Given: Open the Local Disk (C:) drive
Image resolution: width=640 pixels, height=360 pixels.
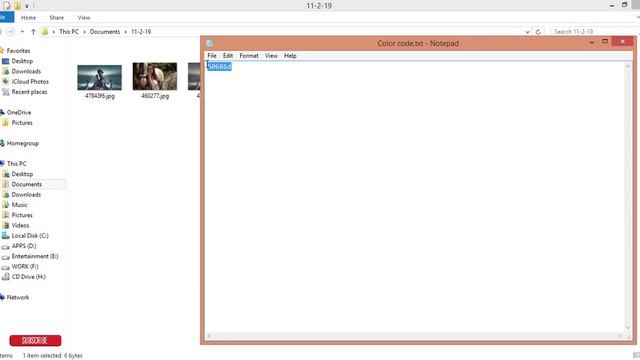Looking at the screenshot, I should click(x=30, y=236).
